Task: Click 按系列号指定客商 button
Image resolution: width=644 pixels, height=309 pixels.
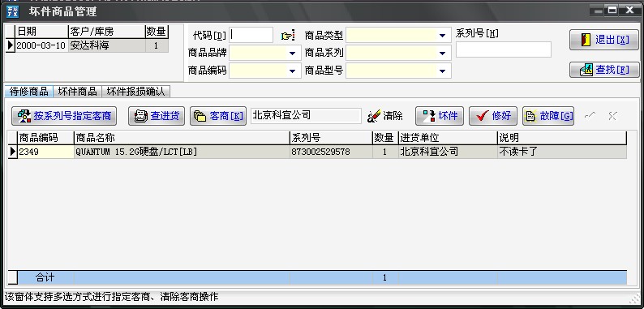Action: point(64,116)
